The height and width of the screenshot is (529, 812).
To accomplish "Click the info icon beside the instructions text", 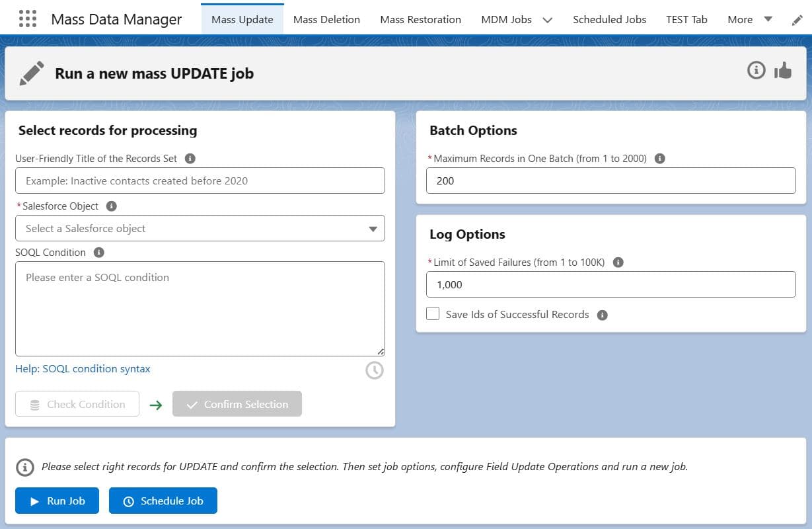I will point(25,467).
